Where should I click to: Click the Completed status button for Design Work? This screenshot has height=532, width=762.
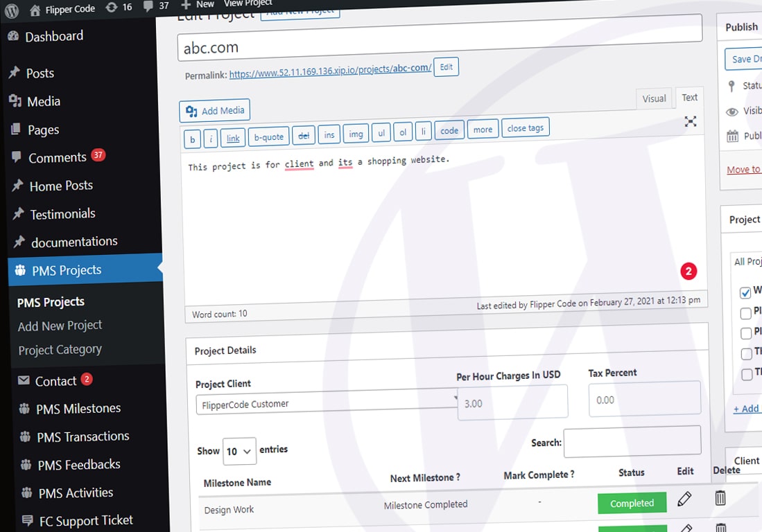pos(632,504)
